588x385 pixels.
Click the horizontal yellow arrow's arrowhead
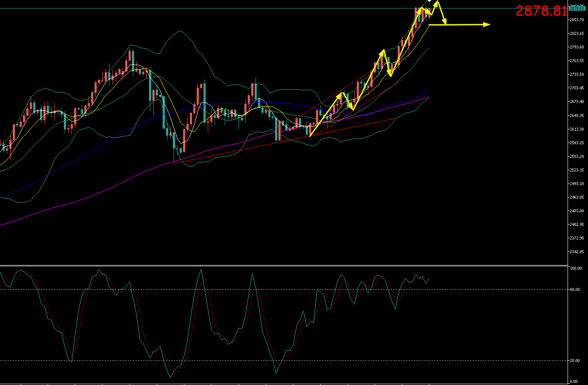tap(487, 25)
